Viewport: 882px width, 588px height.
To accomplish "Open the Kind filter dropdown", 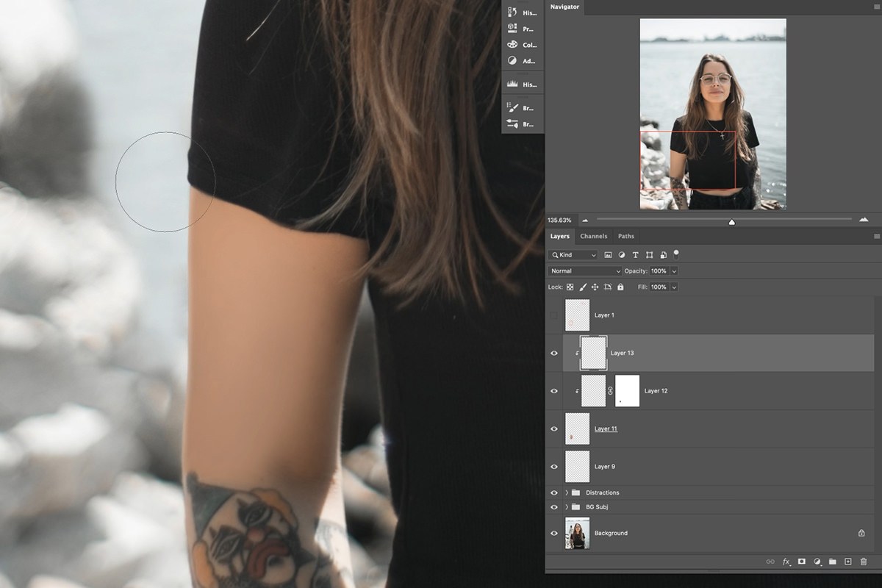I will (x=573, y=255).
